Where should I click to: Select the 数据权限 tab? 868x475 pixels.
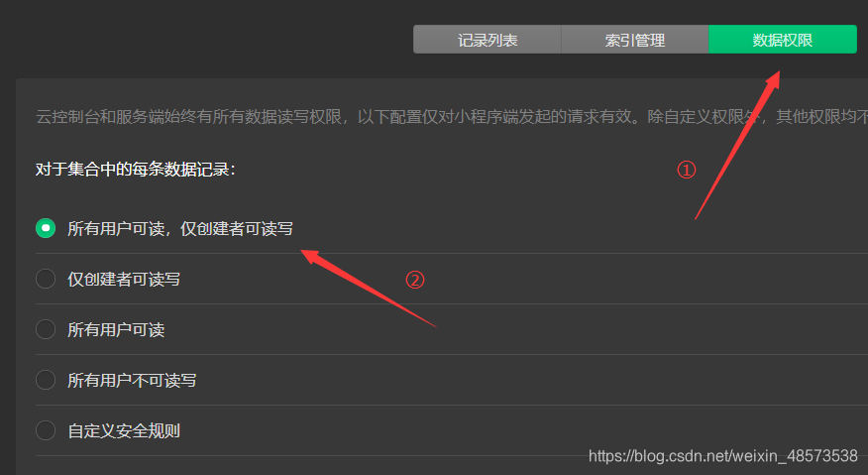click(783, 40)
